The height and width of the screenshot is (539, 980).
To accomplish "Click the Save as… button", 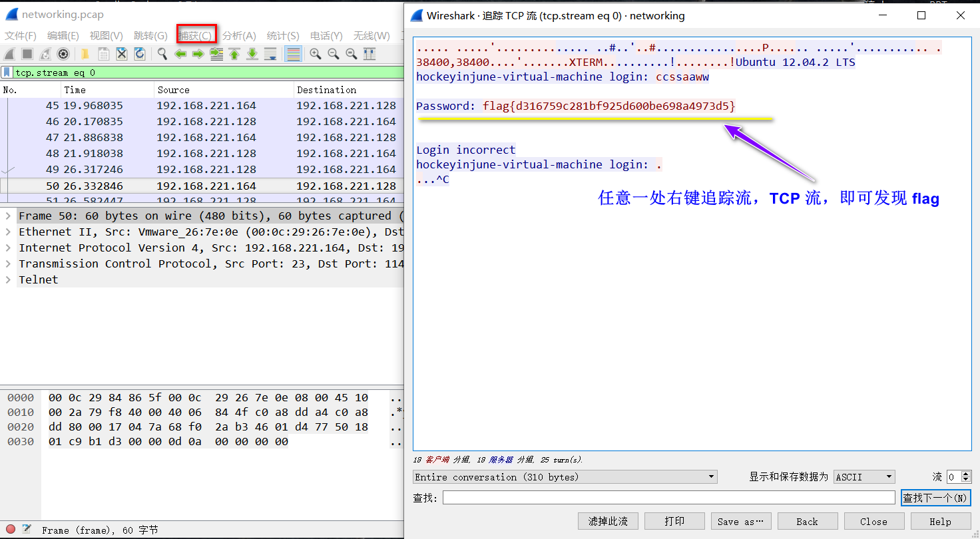I will [740, 522].
